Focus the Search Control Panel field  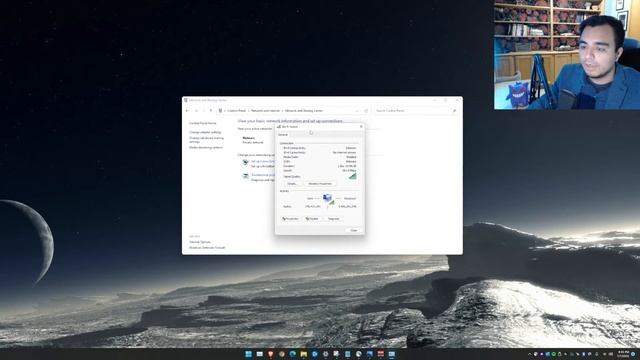tap(415, 111)
